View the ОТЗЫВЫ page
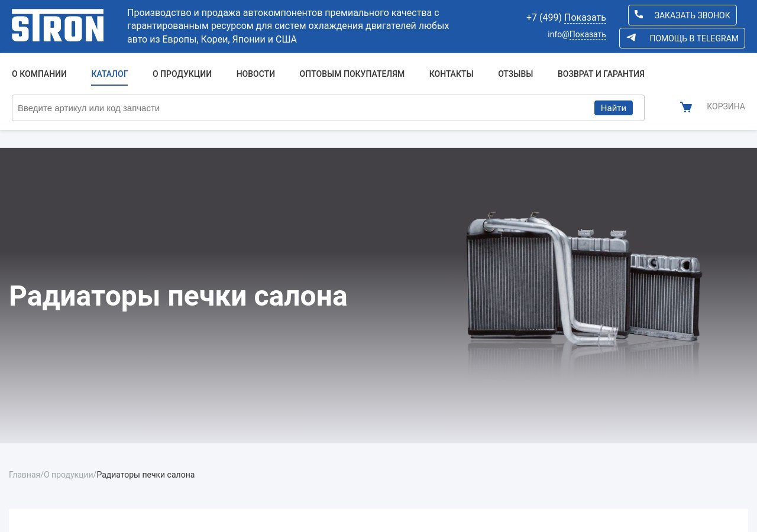The height and width of the screenshot is (532, 757). [x=515, y=73]
